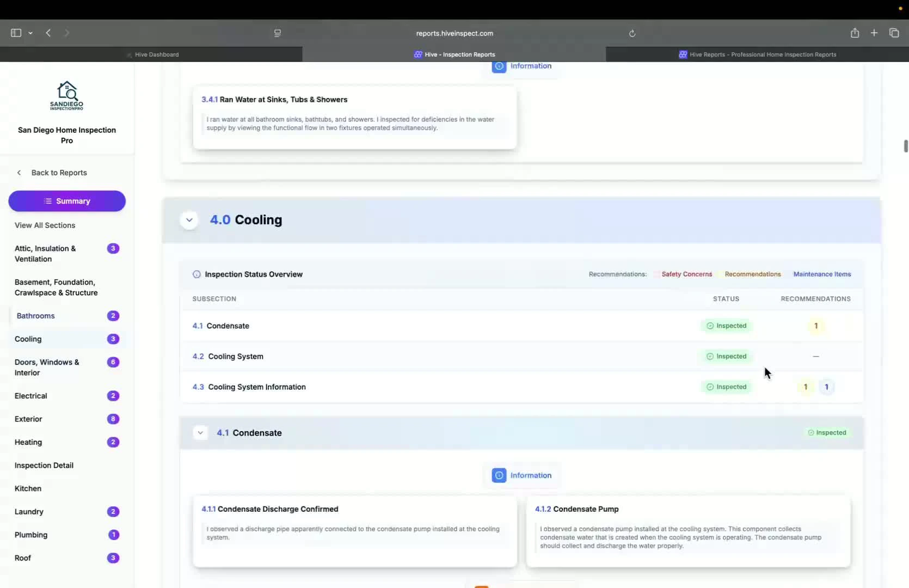Click Back to Reports link
This screenshot has height=588, width=909.
click(x=59, y=173)
